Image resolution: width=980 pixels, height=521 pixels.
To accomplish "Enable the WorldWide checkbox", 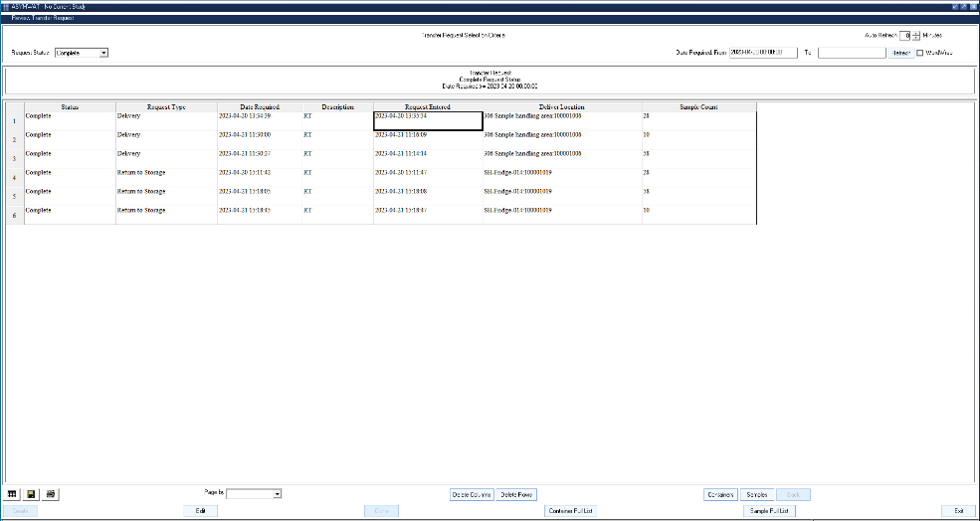I will click(920, 53).
